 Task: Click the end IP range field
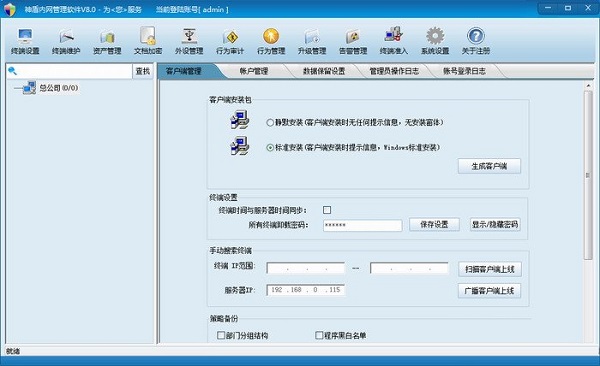tap(409, 268)
